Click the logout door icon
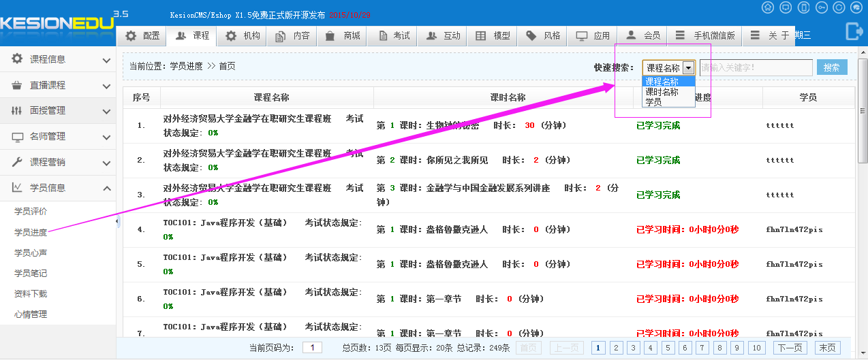The image size is (868, 360). coord(854,31)
